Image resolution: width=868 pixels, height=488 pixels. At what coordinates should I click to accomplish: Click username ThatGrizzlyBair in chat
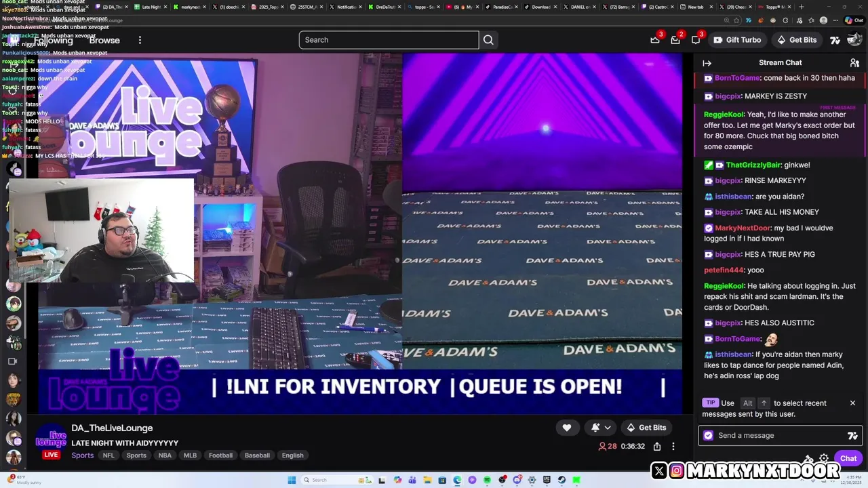coord(754,165)
